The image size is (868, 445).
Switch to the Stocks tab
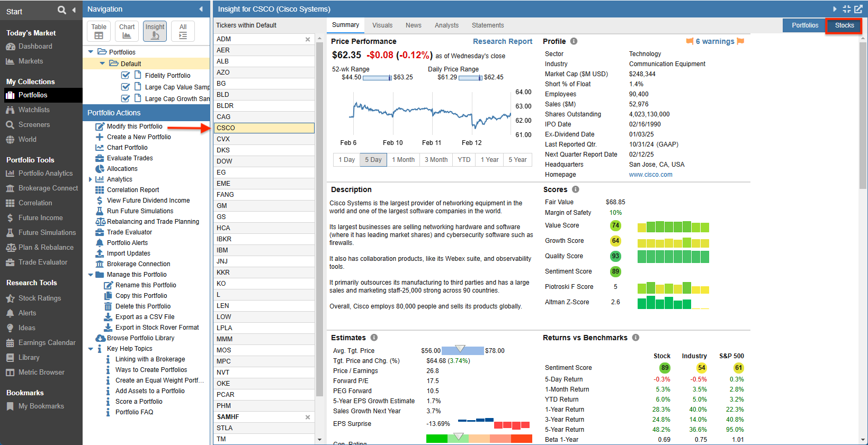(844, 25)
